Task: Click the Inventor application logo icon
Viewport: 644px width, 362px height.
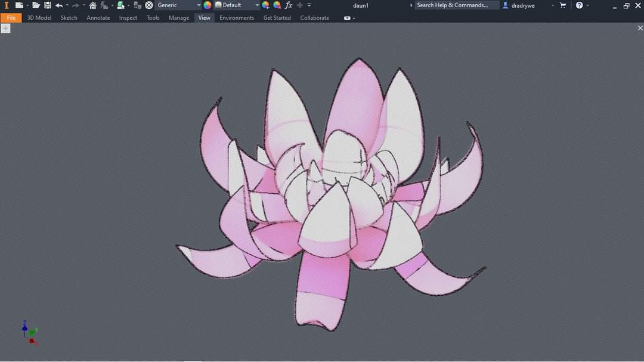Action: click(6, 5)
